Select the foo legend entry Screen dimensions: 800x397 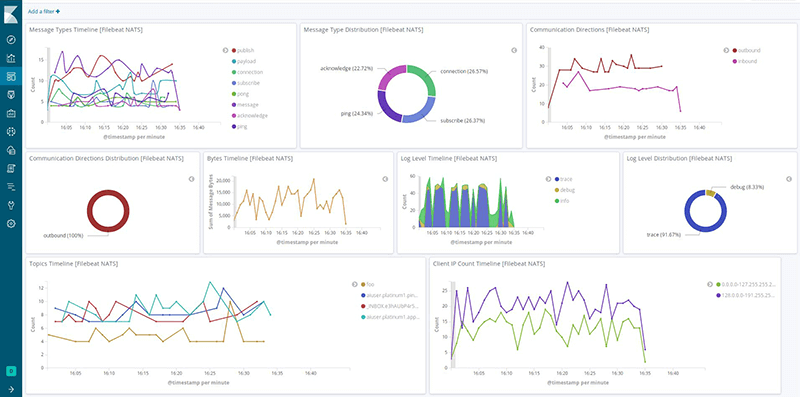coord(367,284)
